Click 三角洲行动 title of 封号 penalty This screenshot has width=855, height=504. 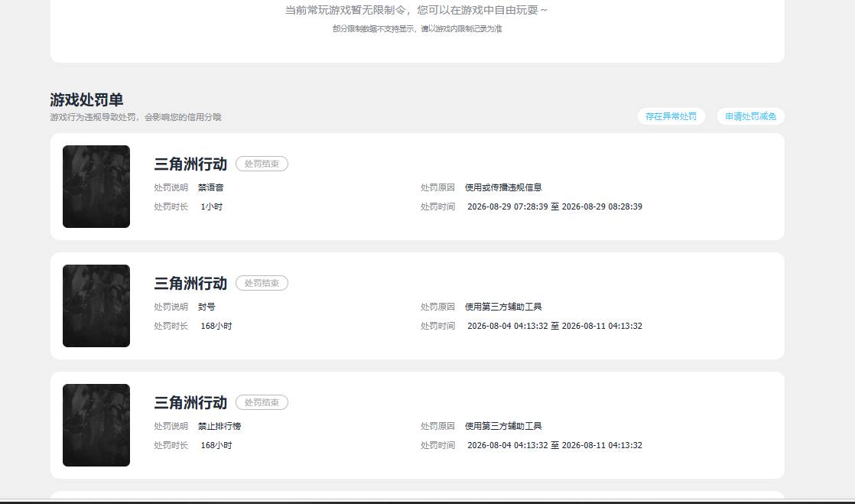tap(190, 283)
